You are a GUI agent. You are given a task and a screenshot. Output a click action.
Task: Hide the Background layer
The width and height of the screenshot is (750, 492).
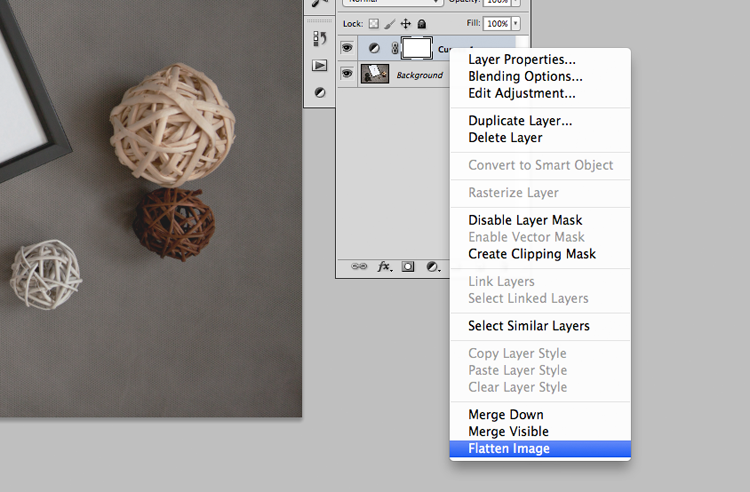point(347,74)
